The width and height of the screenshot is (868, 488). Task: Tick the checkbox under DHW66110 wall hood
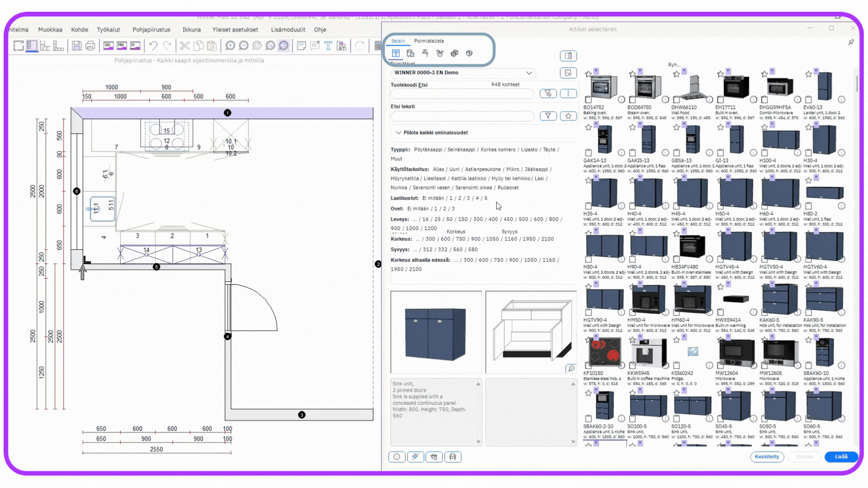[x=676, y=99]
